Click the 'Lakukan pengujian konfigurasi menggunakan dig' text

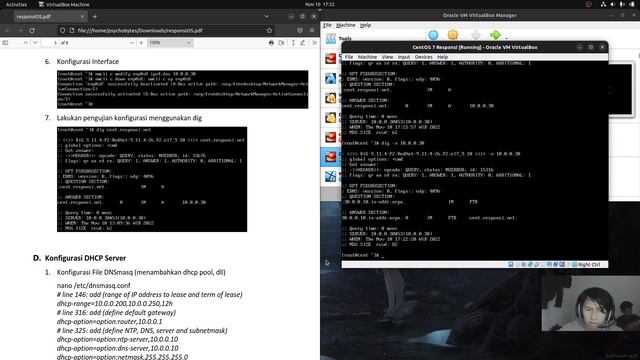tap(129, 118)
